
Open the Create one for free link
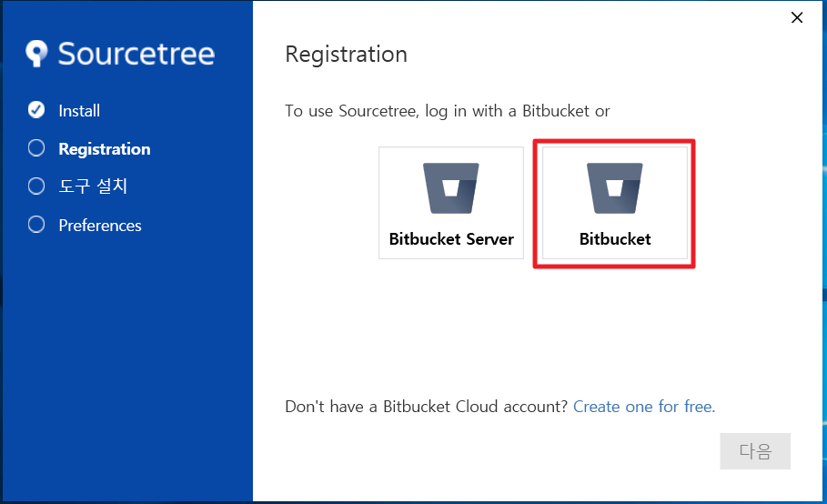tap(644, 407)
